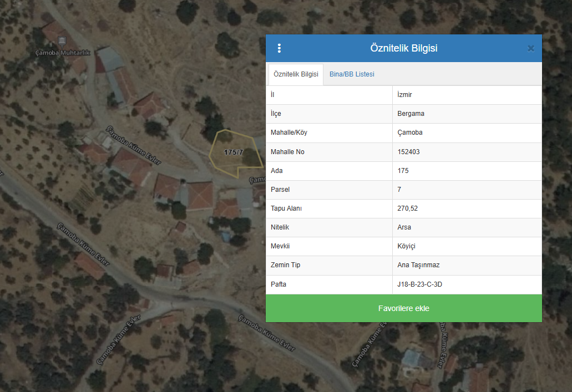
Task: Click the Arsa value in Nitelik row
Action: (x=404, y=227)
